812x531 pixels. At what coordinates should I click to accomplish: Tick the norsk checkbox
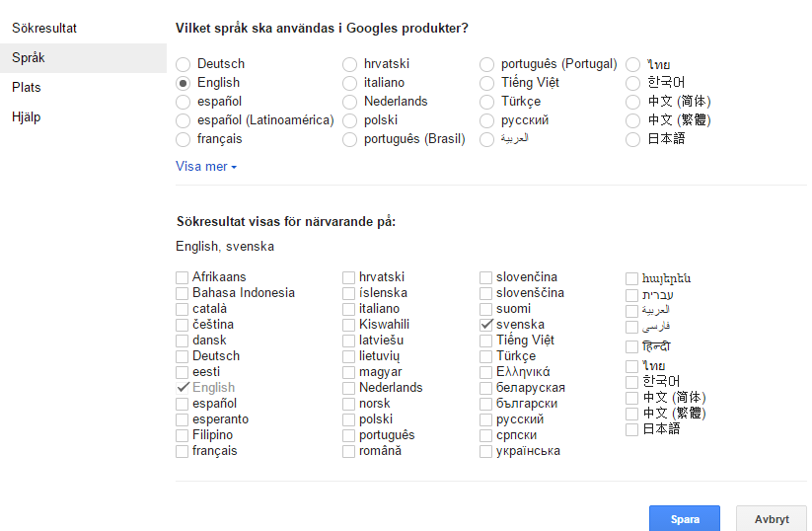348,404
